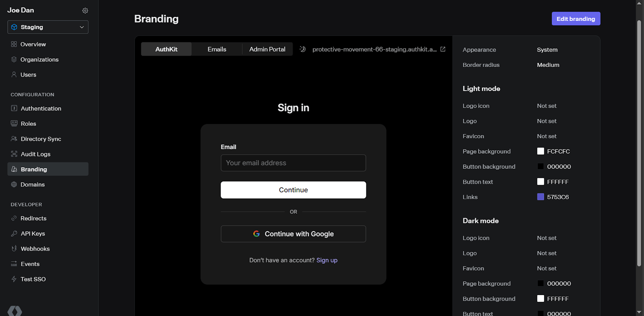Viewport: 644px width, 316px height.
Task: Click the Test SSO lightning icon
Action: tap(14, 279)
